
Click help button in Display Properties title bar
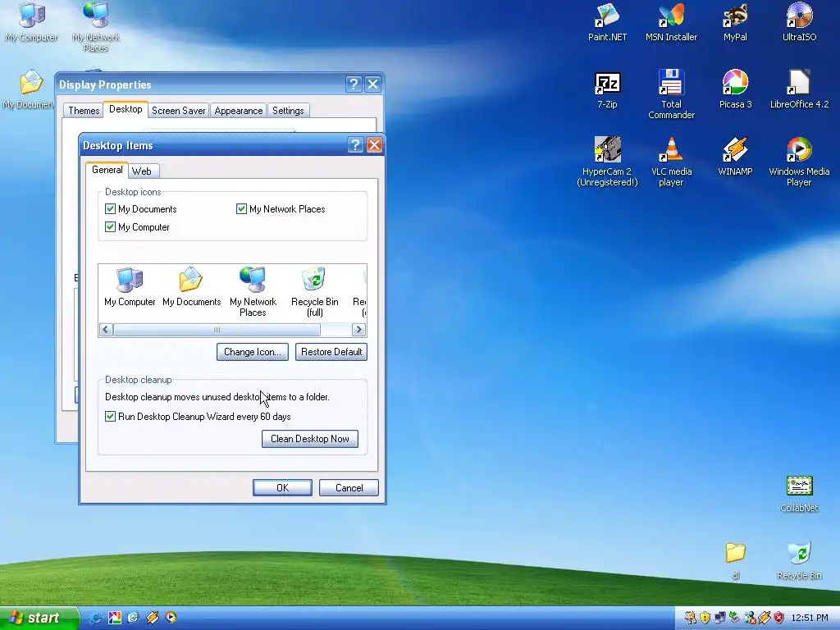(354, 84)
